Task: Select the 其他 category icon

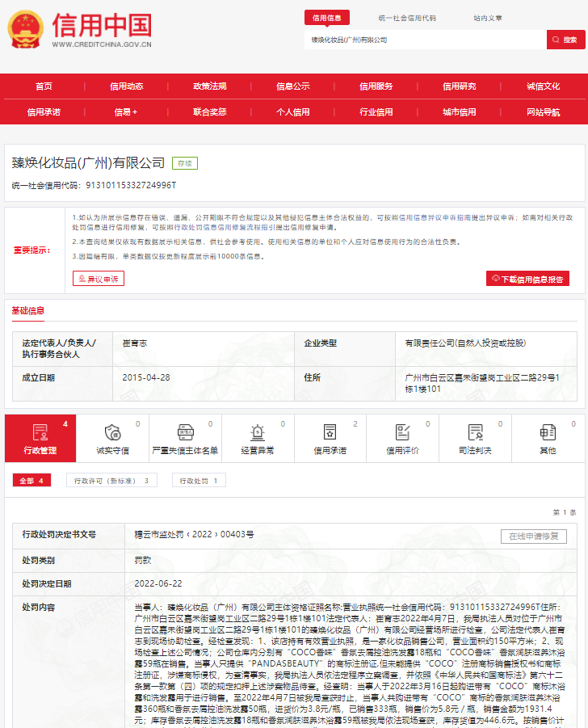Action: tap(548, 432)
